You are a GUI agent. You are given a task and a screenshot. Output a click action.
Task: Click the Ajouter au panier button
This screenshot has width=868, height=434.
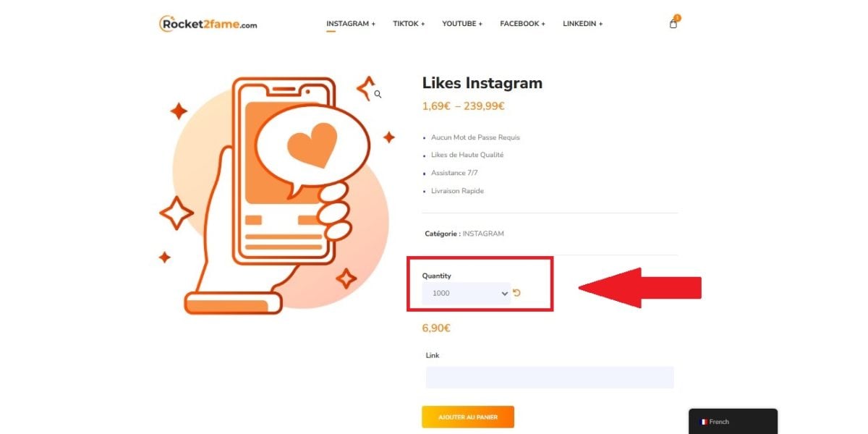click(468, 417)
